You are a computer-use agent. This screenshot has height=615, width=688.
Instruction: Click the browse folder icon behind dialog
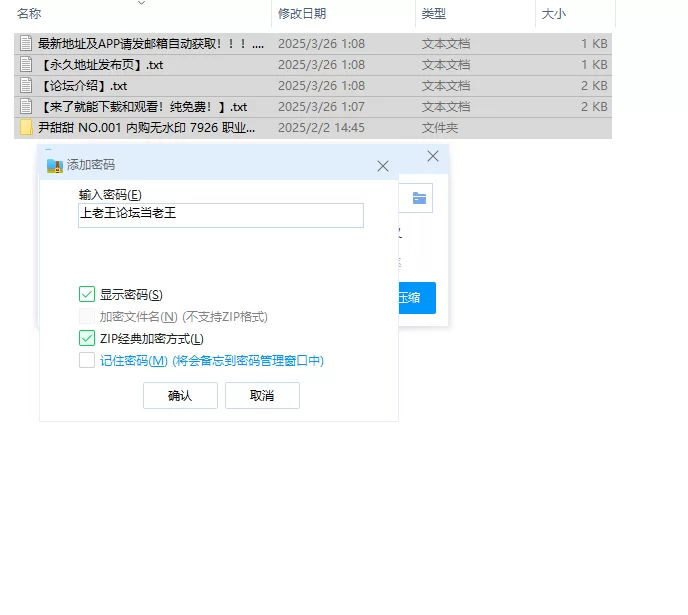click(x=419, y=198)
